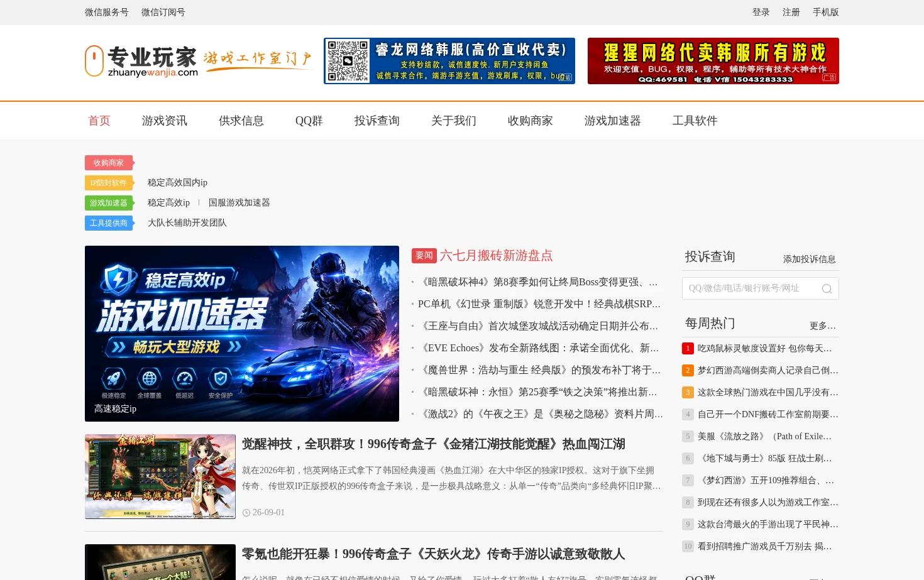
Task: Open 游戏加速器 in the nav bar
Action: tap(613, 121)
